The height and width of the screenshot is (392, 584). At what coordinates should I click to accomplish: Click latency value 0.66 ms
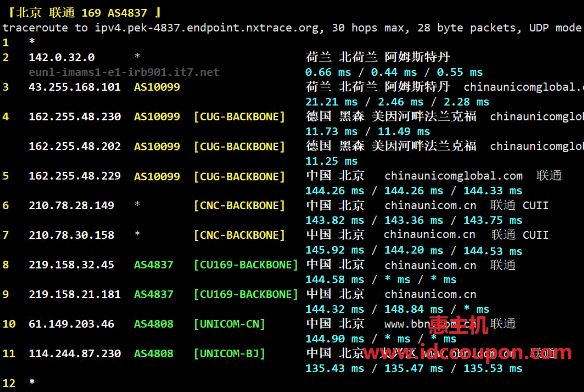[328, 72]
